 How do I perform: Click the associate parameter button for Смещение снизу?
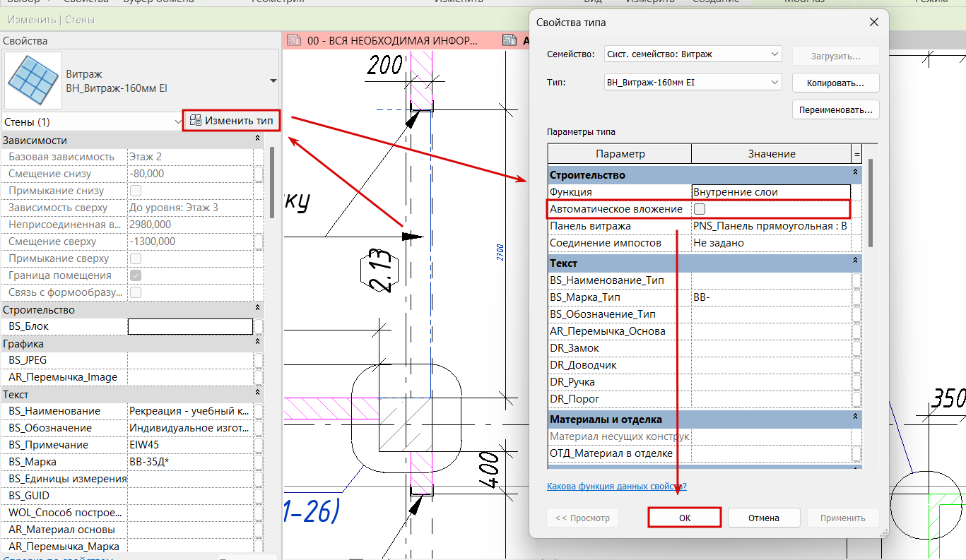pyautogui.click(x=259, y=174)
